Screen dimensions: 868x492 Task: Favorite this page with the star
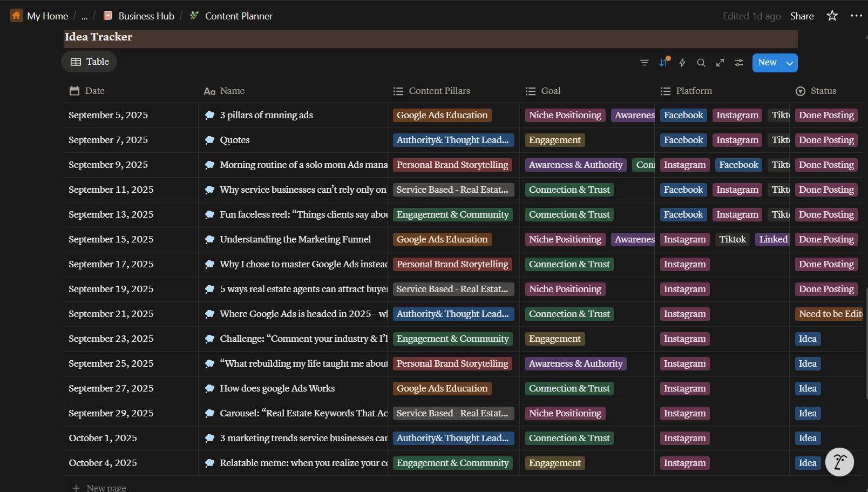point(832,16)
